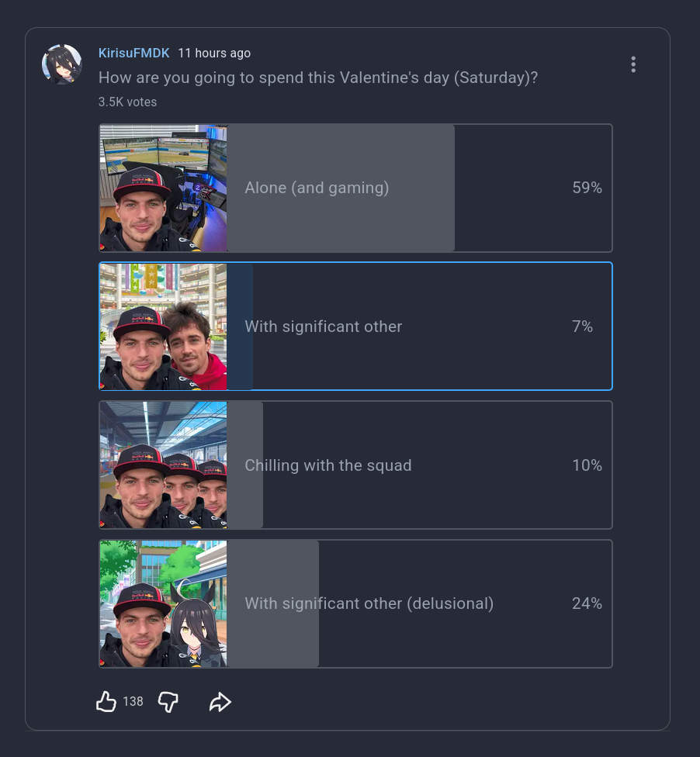Click the 24% poll result percentage
Viewport: 700px width, 757px height.
click(x=587, y=603)
